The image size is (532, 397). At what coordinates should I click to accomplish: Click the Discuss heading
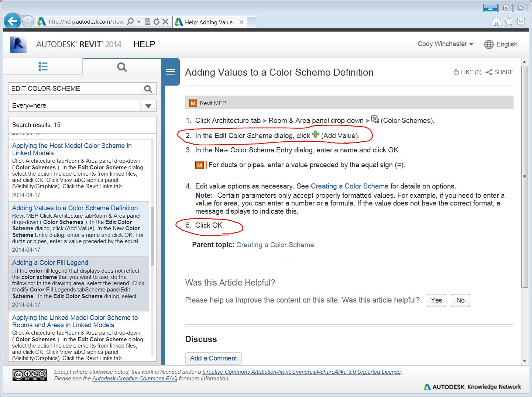[x=201, y=339]
